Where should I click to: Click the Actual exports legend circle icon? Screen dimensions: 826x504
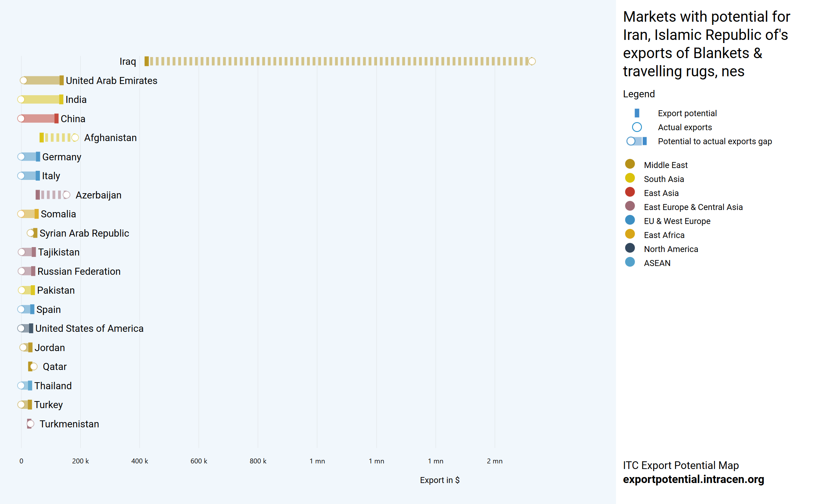(x=637, y=127)
